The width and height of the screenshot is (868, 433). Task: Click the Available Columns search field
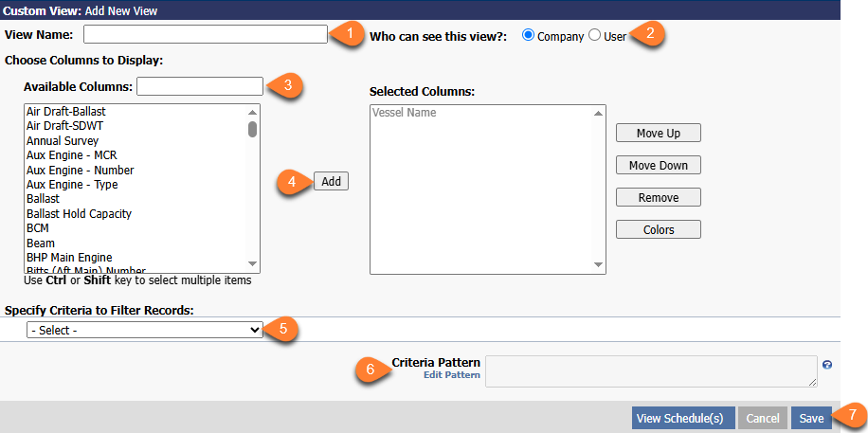(199, 86)
